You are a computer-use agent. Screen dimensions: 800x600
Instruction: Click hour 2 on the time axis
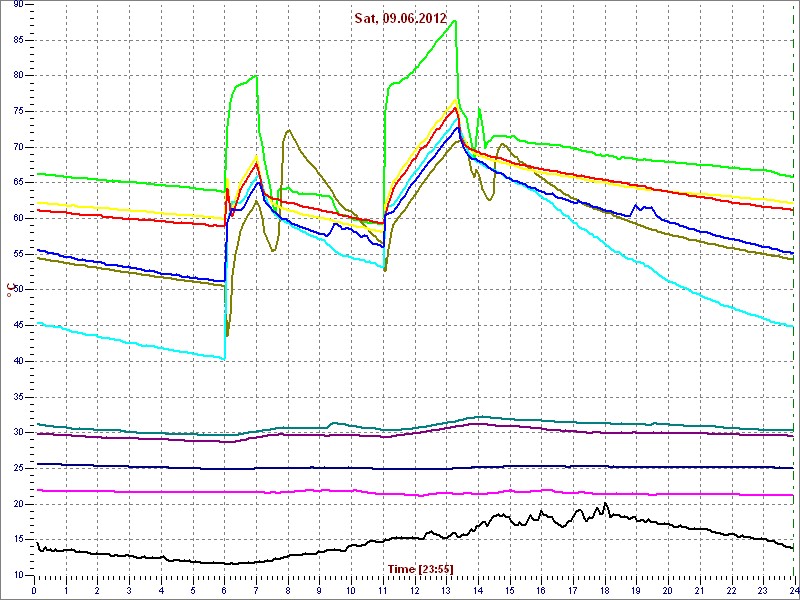tap(97, 590)
